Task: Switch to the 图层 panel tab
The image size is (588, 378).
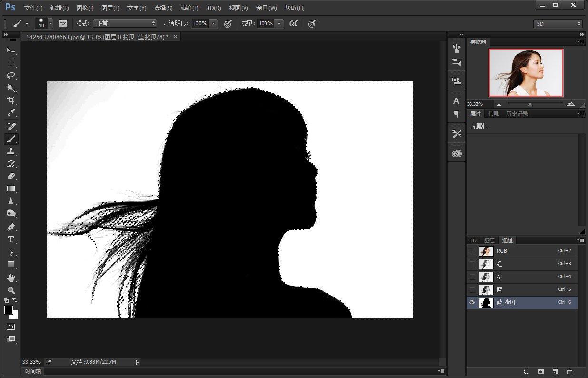Action: 489,240
